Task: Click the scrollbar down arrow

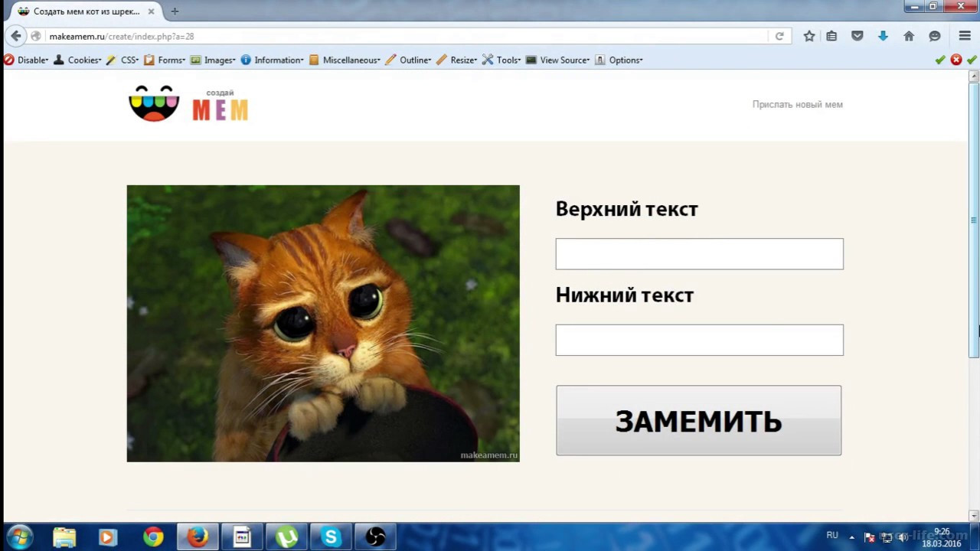Action: 974,516
